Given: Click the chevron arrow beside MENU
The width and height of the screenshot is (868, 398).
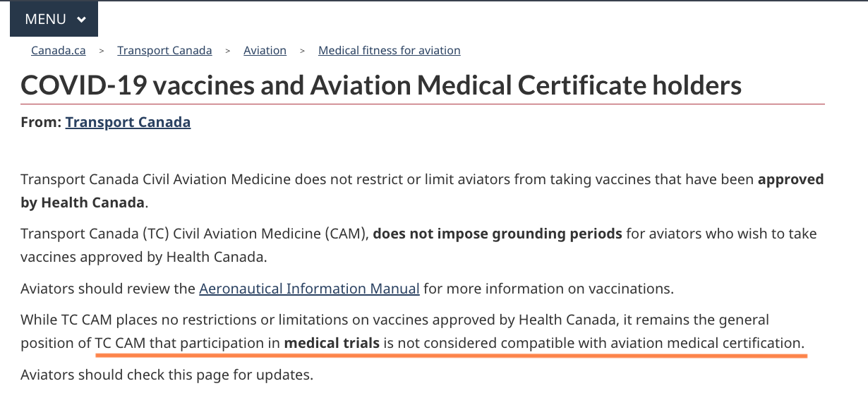Looking at the screenshot, I should pos(82,20).
